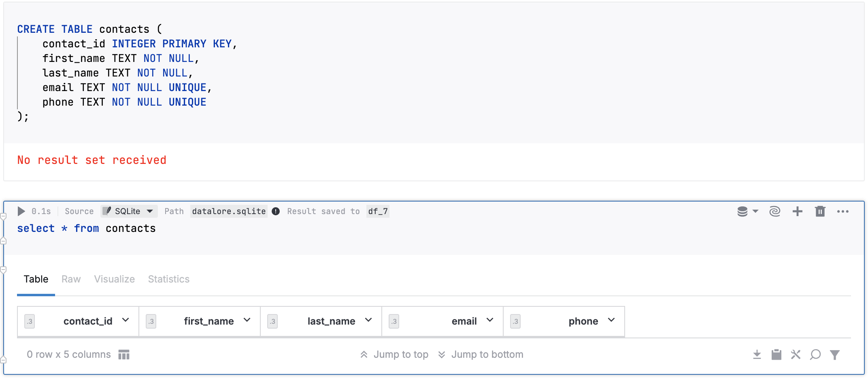Search within the results table
Viewport: 868px width, 378px height.
pyautogui.click(x=815, y=355)
